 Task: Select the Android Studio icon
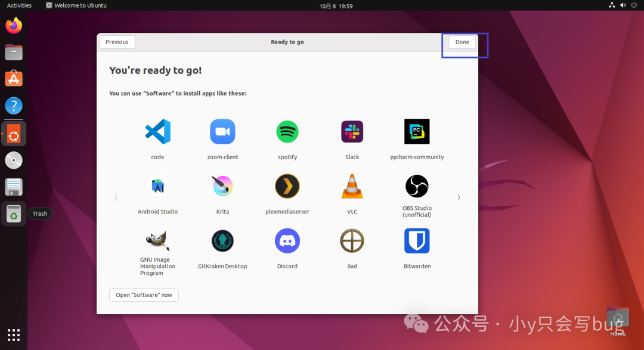(x=157, y=186)
